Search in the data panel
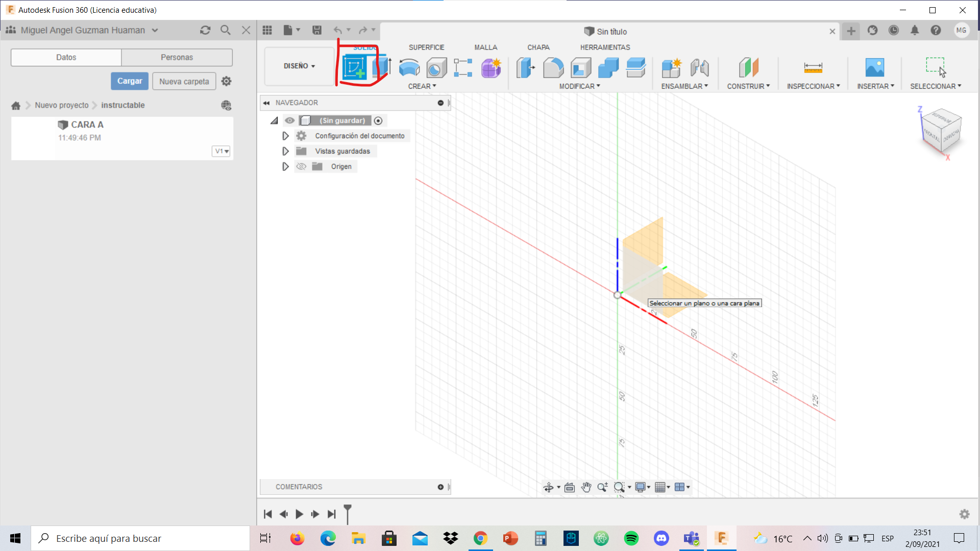 click(225, 30)
